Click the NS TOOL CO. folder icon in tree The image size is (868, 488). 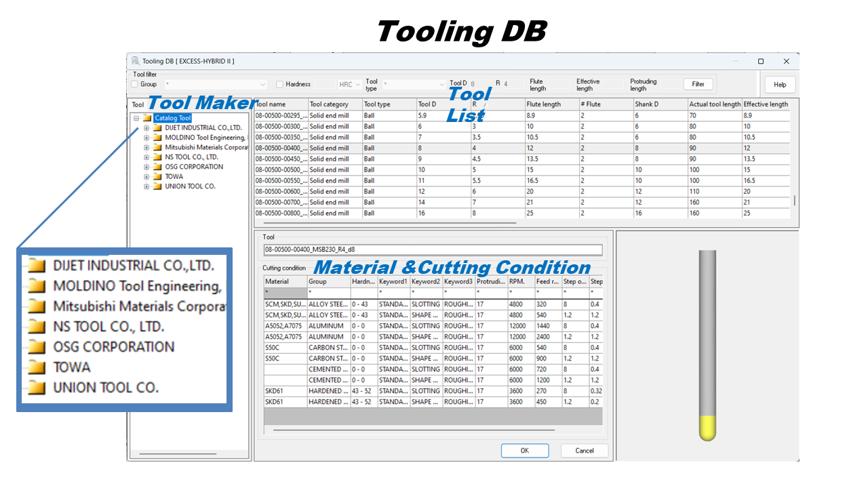point(157,157)
